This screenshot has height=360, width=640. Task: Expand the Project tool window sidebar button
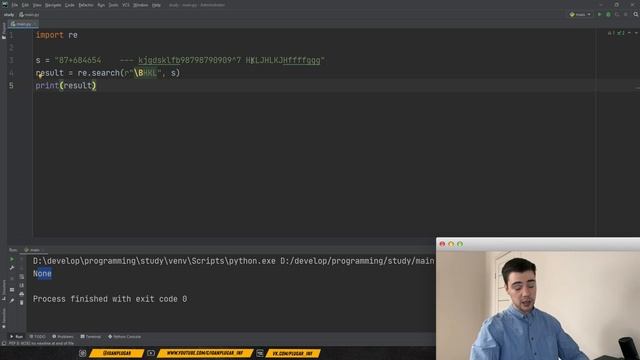[4, 31]
